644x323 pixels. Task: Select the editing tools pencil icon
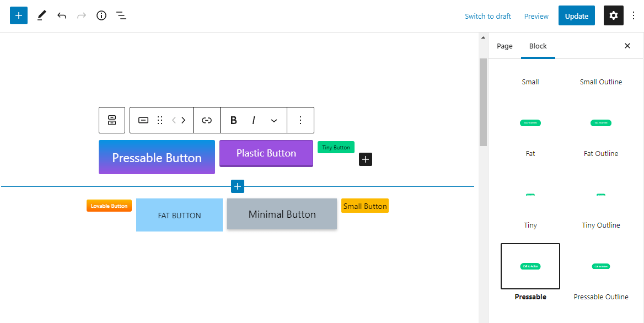click(x=41, y=15)
